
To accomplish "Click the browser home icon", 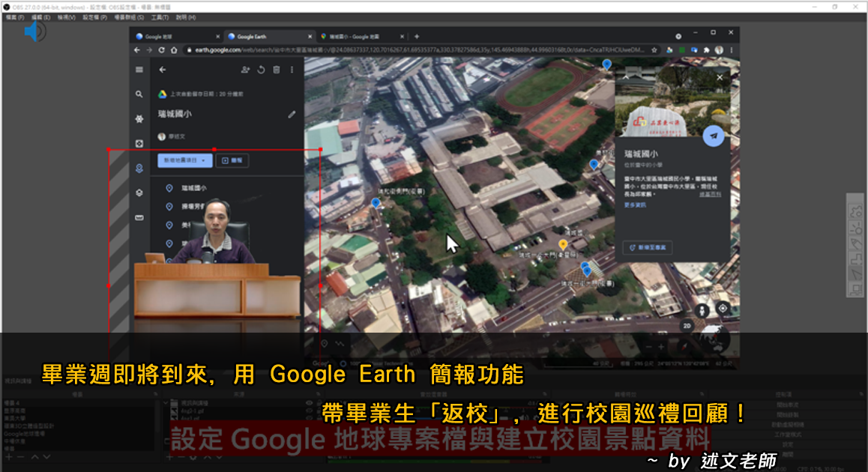I will [174, 49].
